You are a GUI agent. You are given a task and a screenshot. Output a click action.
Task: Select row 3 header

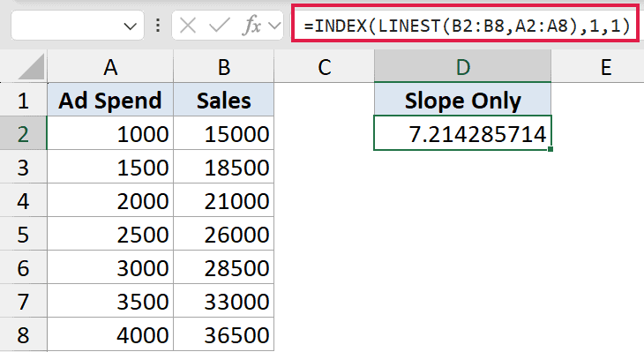(24, 167)
